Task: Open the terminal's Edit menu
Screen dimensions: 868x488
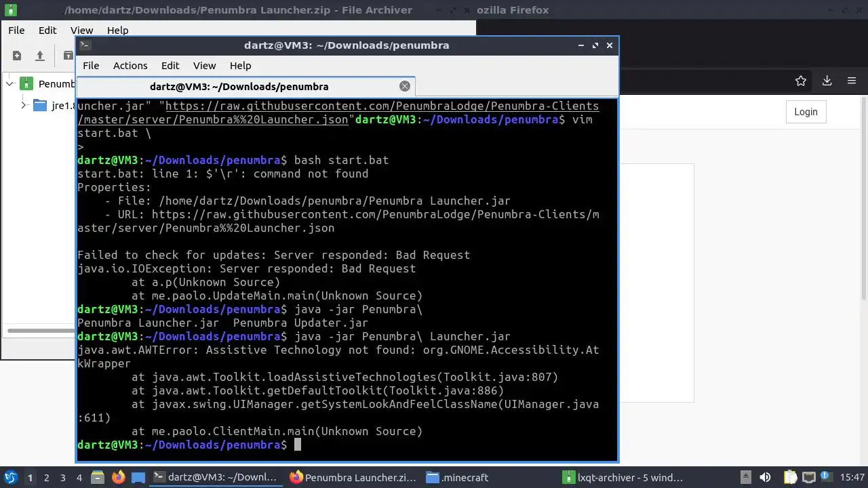Action: click(x=170, y=66)
